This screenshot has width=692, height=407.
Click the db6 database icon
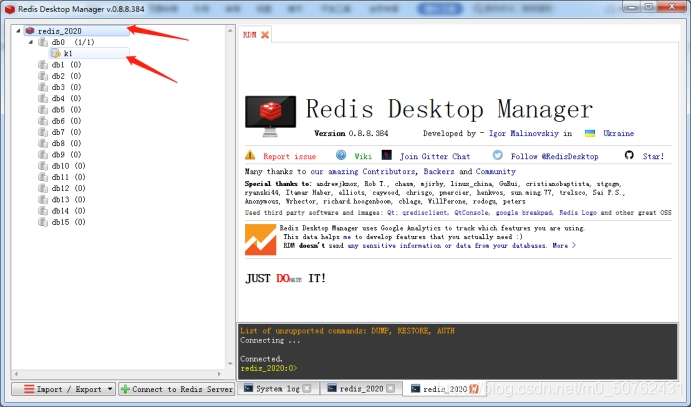(x=43, y=121)
